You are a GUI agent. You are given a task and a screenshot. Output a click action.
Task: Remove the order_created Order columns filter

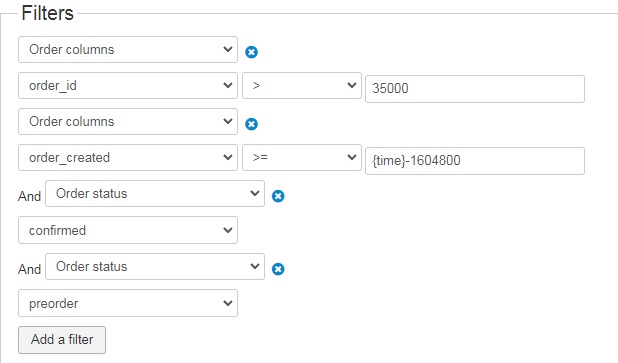pos(251,124)
